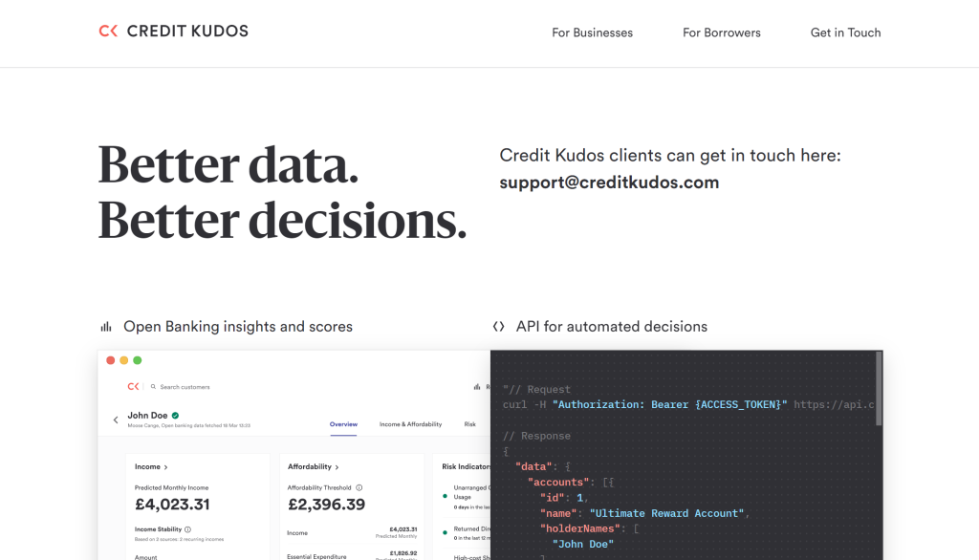The height and width of the screenshot is (560, 979).
Task: Expand the Income card chevron
Action: (x=165, y=467)
